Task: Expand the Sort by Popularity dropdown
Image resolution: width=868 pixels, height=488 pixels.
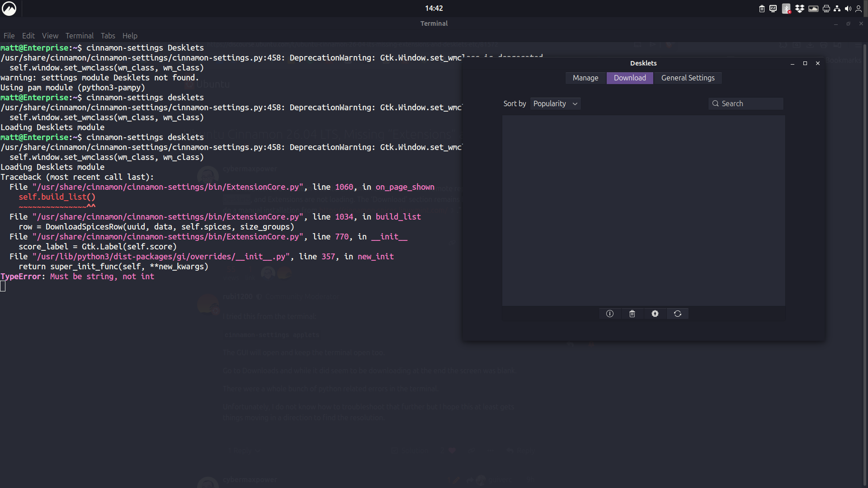Action: click(x=556, y=103)
